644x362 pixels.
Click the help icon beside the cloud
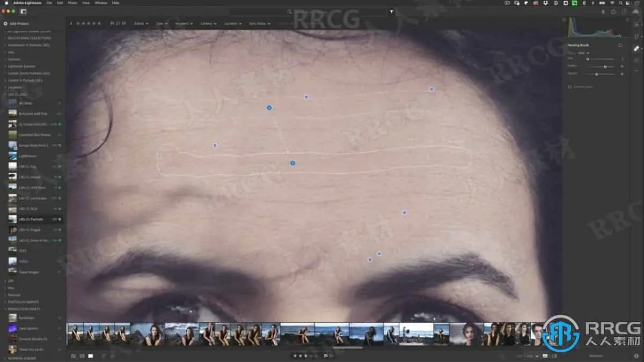[625, 11]
